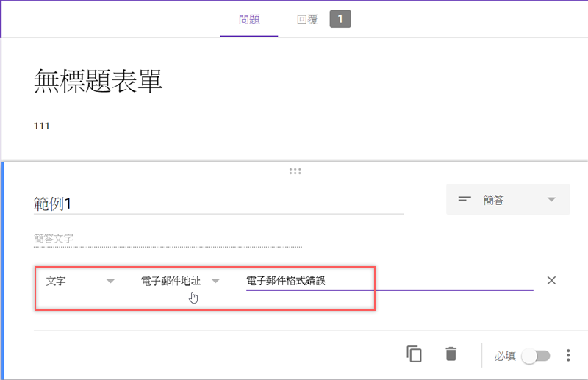Toggle the 必填 required switch

pyautogui.click(x=537, y=356)
